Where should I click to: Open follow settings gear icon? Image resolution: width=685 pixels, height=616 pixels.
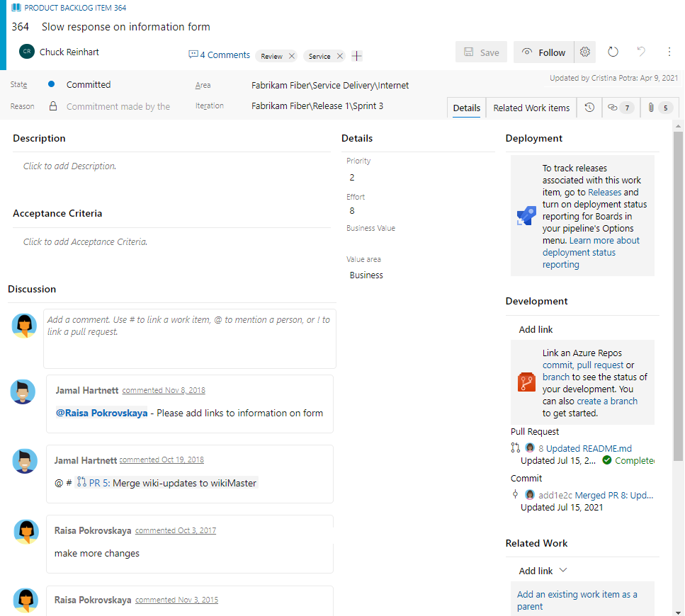tap(585, 52)
